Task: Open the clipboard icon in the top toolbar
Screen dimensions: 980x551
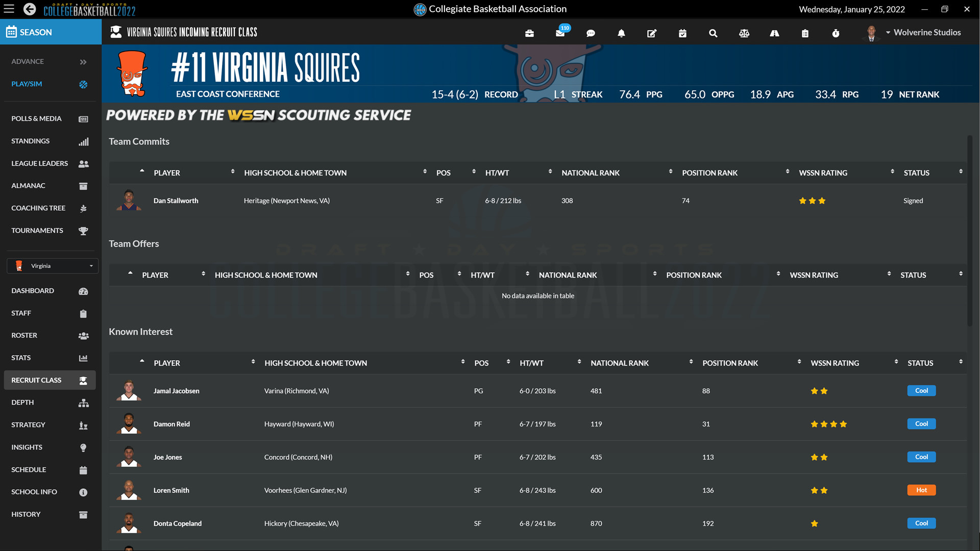Action: (x=805, y=34)
